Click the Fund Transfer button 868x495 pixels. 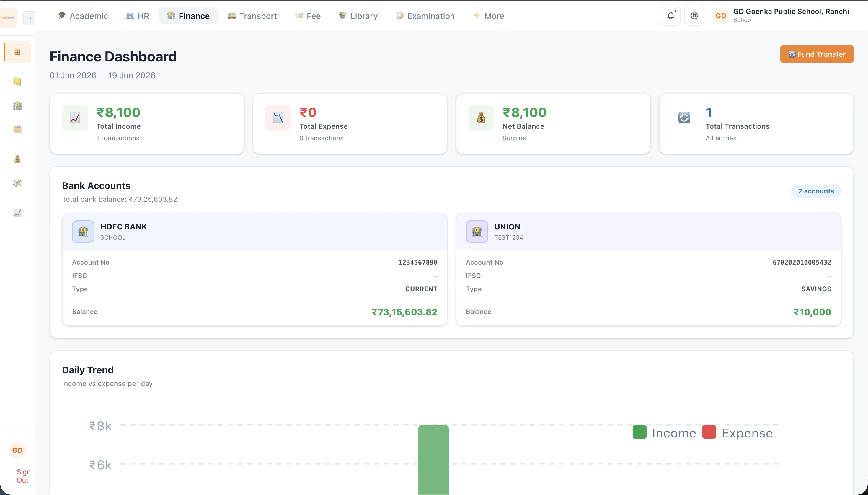click(816, 54)
